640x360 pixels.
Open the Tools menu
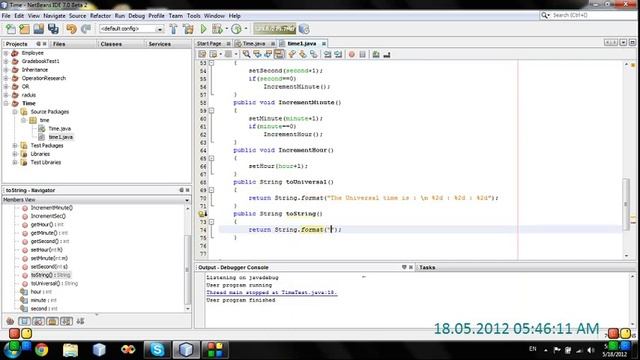tap(193, 16)
